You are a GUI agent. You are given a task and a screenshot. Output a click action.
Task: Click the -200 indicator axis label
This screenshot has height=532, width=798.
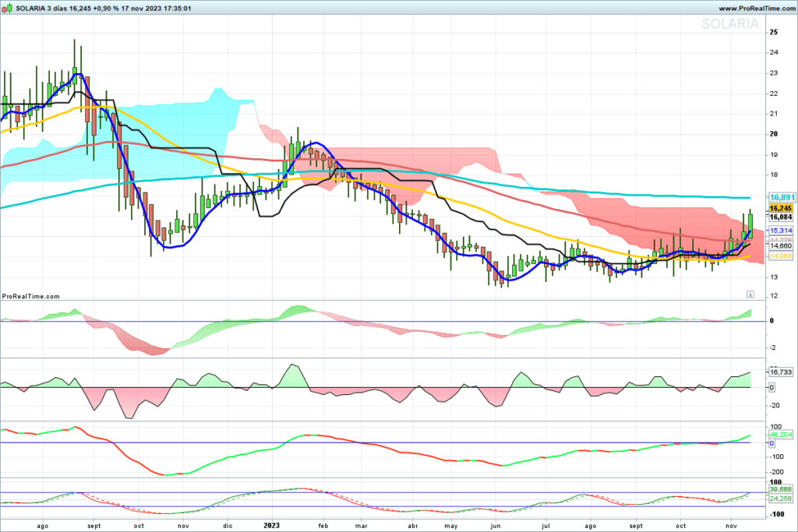pos(777,472)
